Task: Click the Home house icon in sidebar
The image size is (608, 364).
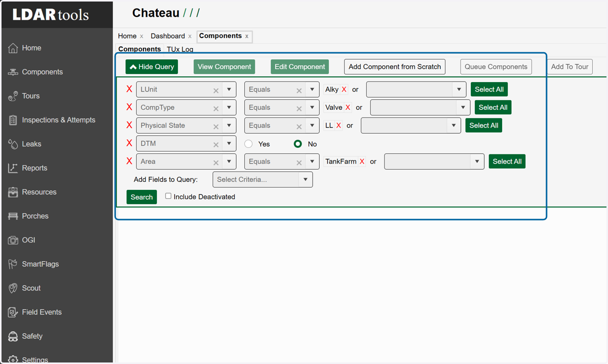Action: (x=13, y=48)
